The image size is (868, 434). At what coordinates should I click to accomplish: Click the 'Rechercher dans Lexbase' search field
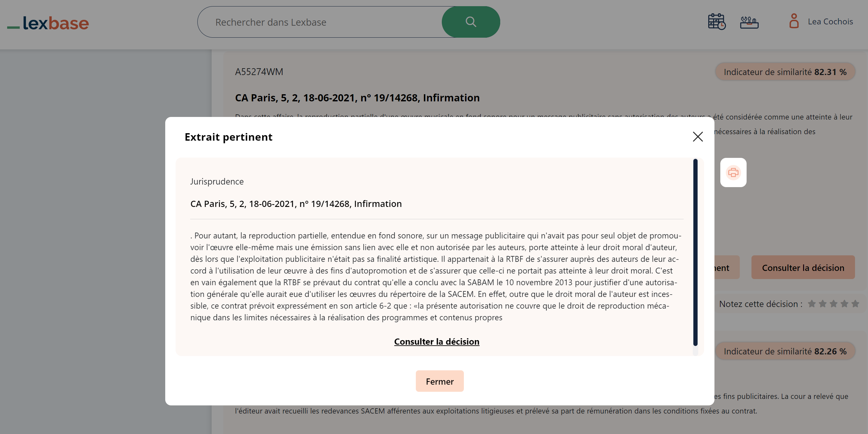320,21
